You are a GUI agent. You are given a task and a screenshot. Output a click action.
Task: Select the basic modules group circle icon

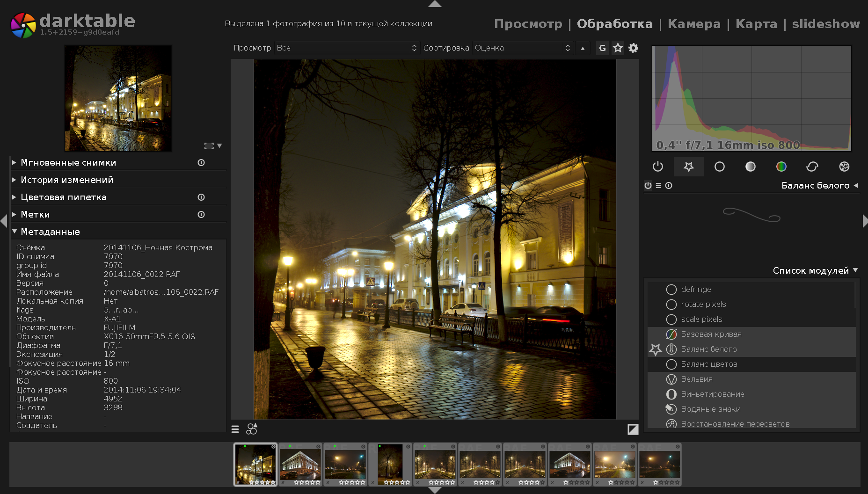719,167
